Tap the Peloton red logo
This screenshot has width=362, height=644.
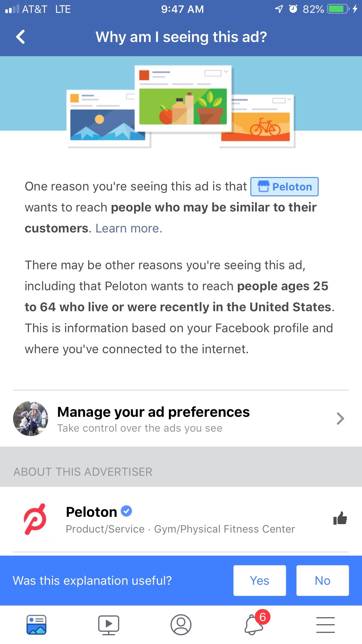(35, 519)
